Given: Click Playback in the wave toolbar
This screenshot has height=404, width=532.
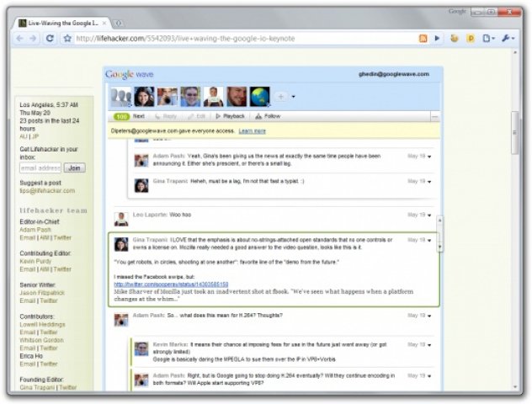Looking at the screenshot, I should (x=230, y=116).
